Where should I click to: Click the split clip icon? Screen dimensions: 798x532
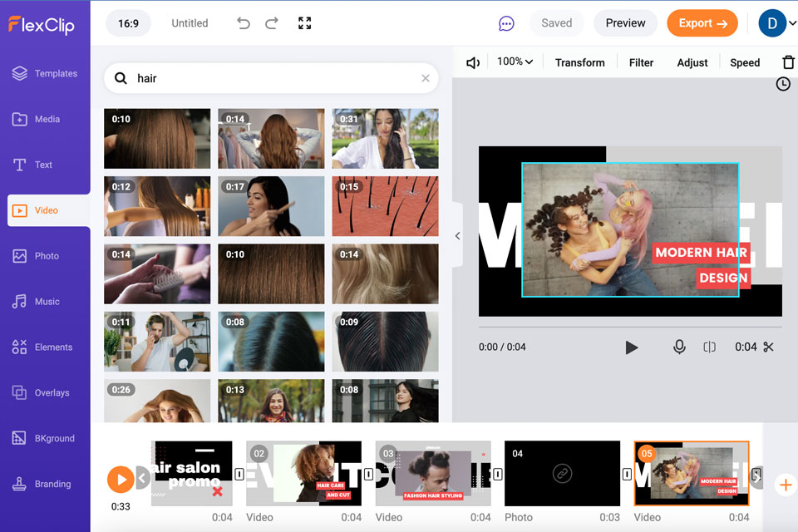coord(709,347)
